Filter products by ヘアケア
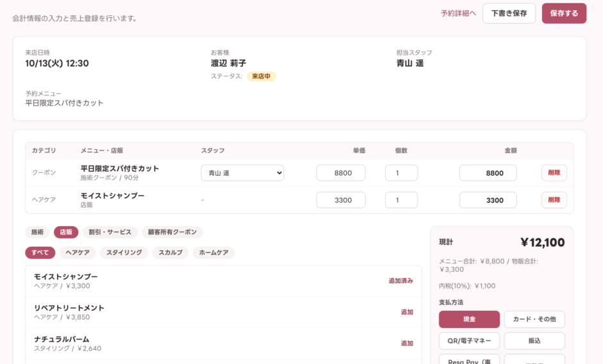 tap(77, 252)
